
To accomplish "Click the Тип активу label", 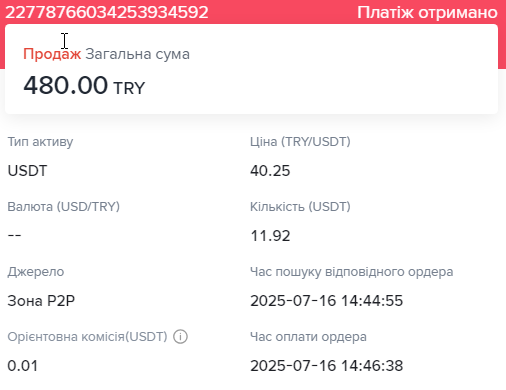I will coord(40,142).
